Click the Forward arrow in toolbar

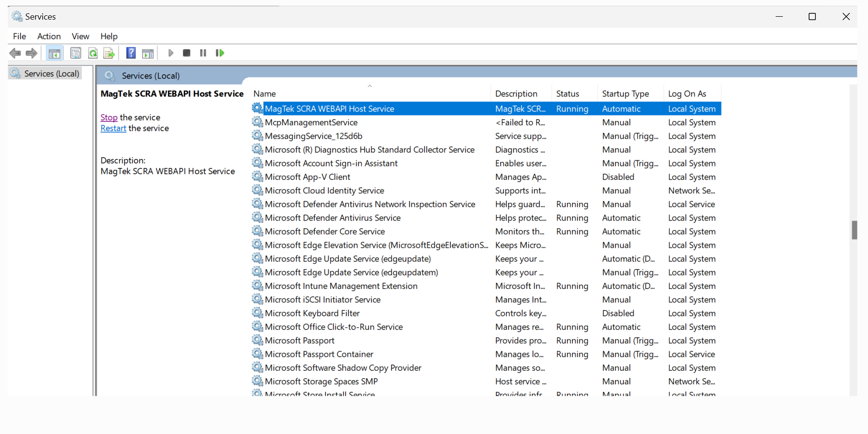pos(32,53)
